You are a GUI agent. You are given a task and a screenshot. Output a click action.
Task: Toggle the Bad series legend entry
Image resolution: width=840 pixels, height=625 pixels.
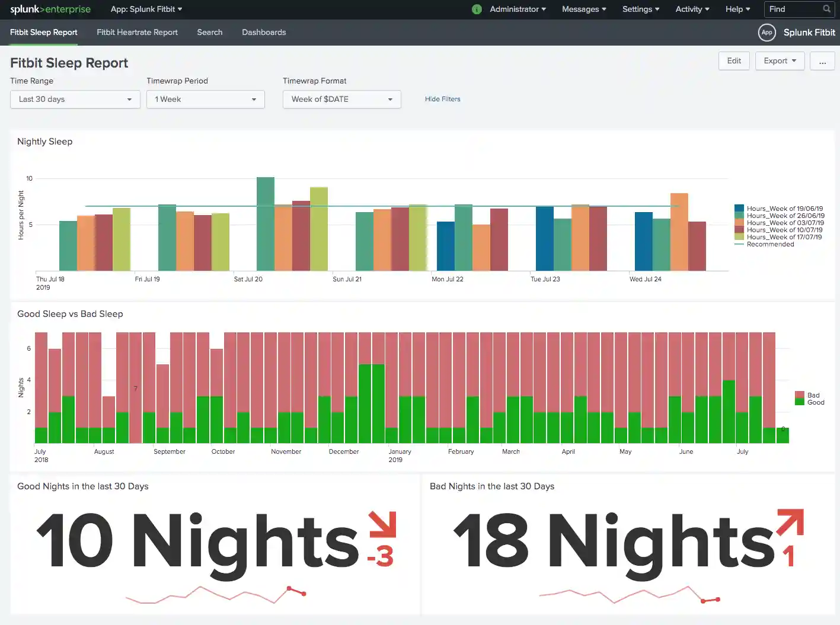click(813, 395)
